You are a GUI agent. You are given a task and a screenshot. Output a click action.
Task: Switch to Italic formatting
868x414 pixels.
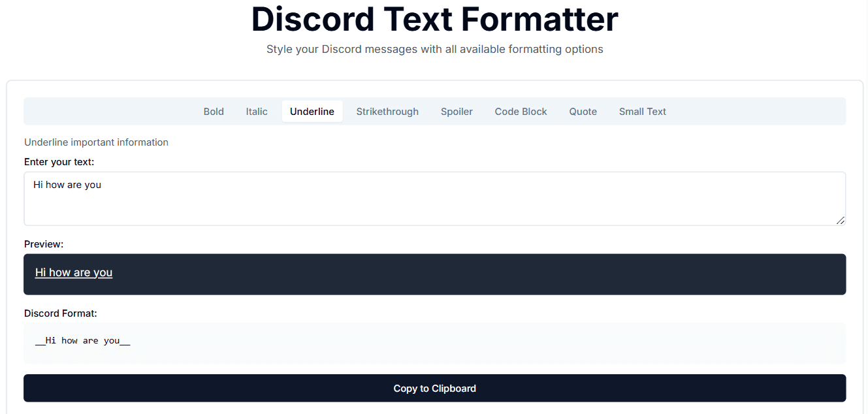(x=256, y=111)
